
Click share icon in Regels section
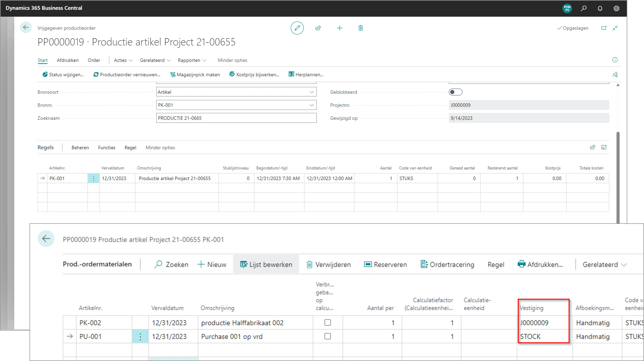pyautogui.click(x=592, y=147)
